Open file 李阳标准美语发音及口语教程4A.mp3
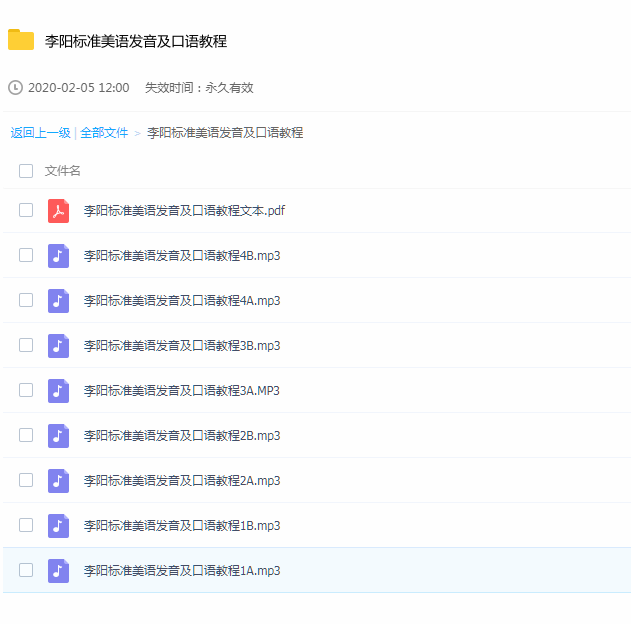 pos(182,301)
